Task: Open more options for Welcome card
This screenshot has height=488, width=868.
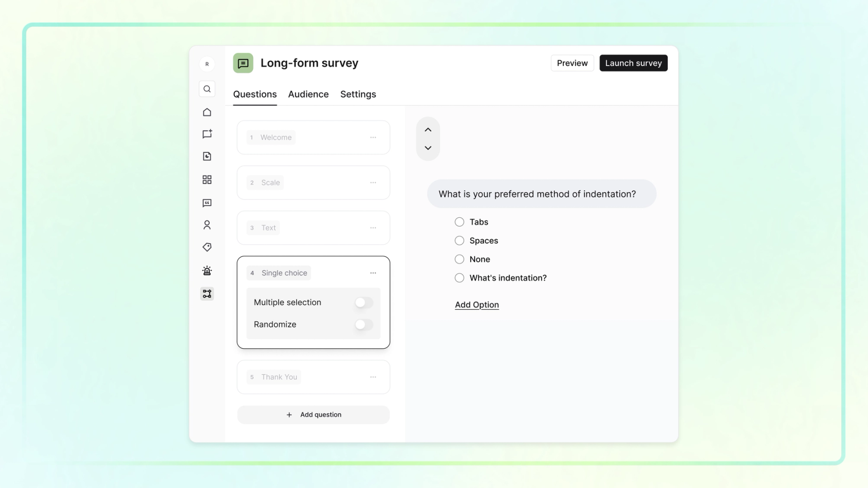Action: 373,137
